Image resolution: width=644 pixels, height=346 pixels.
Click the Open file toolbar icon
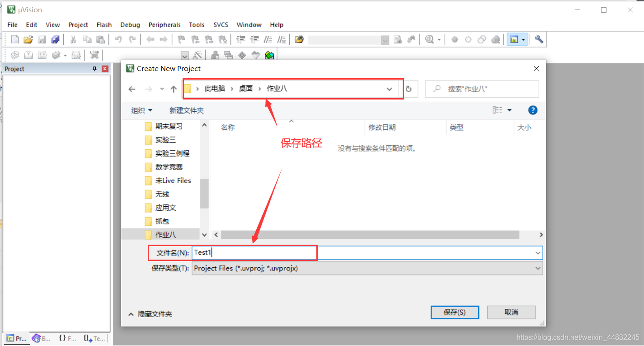point(28,39)
